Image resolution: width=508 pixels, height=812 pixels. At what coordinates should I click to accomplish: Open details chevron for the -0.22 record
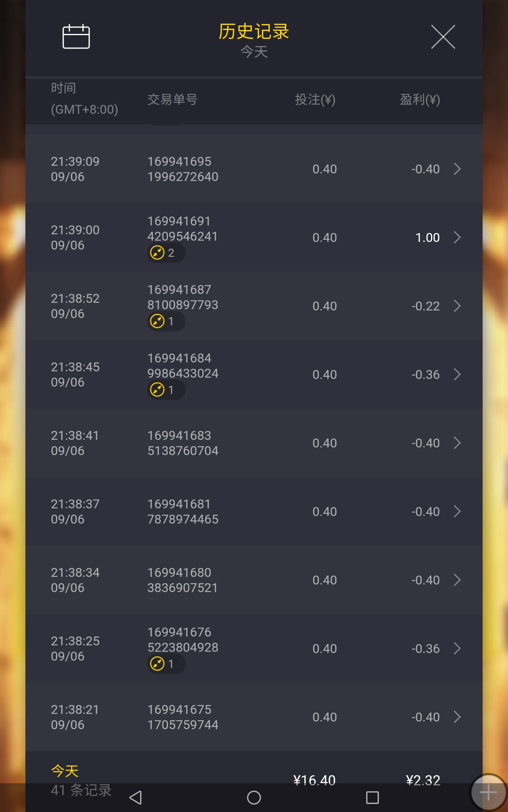457,306
